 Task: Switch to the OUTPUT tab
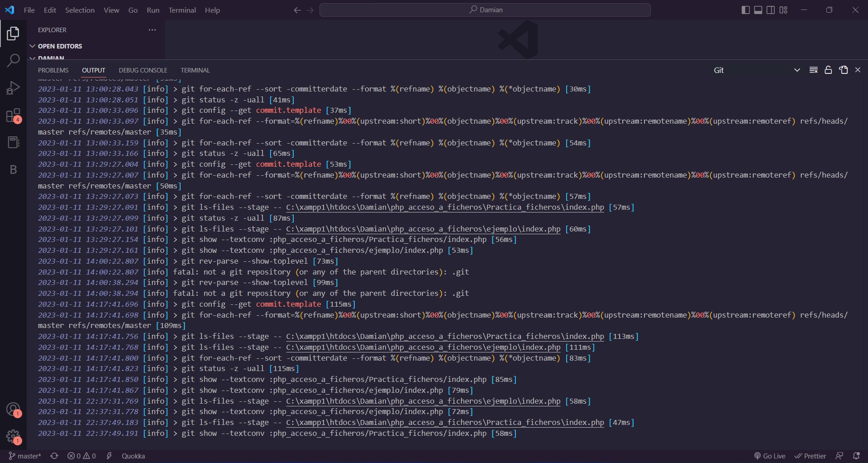point(94,70)
